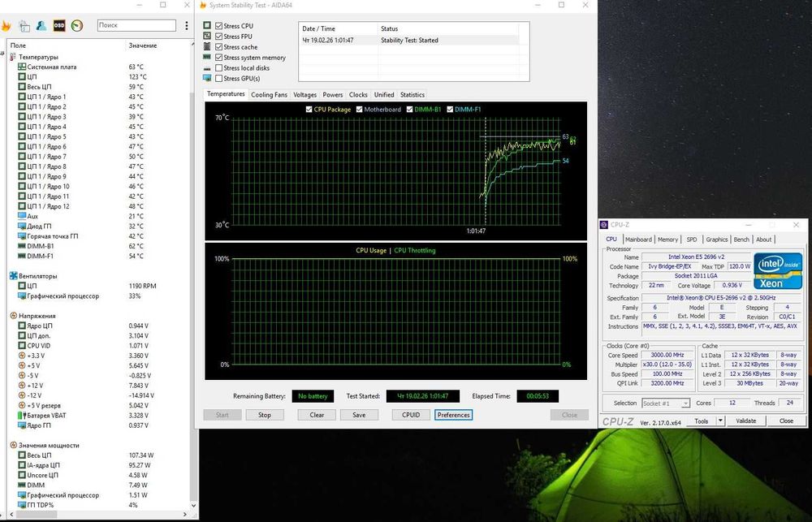Open Preferences in the stability test window
812x522 pixels.
point(453,415)
